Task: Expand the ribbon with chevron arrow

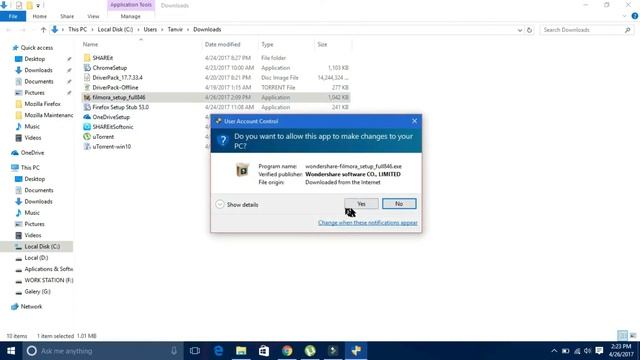Action: pyautogui.click(x=624, y=16)
